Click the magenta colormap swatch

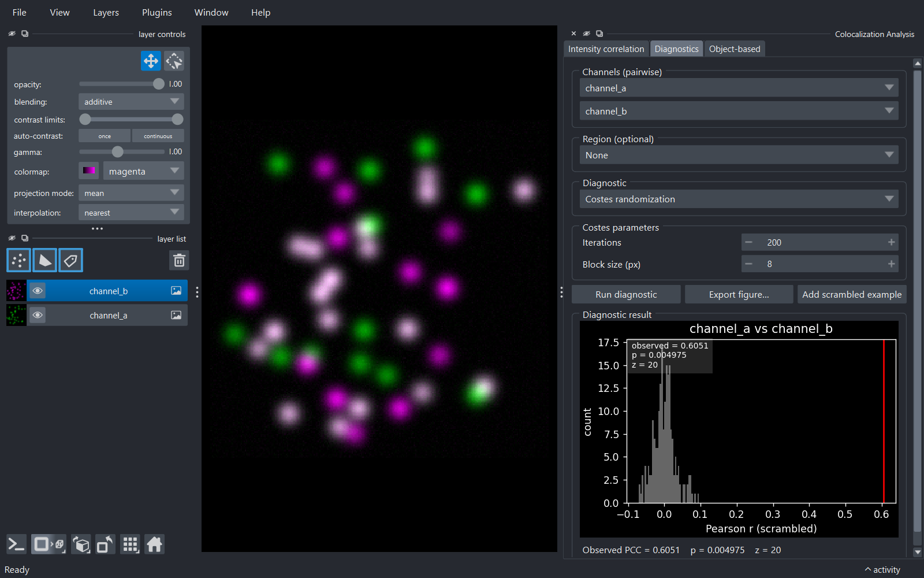click(x=89, y=171)
